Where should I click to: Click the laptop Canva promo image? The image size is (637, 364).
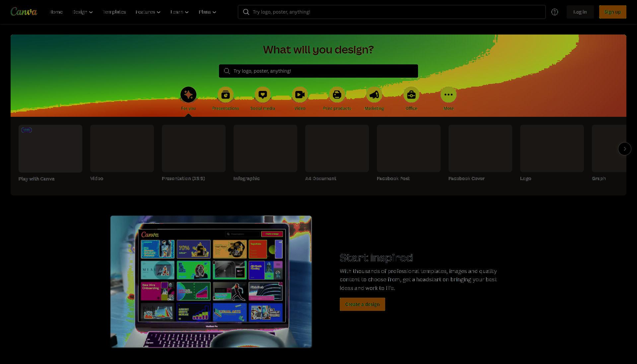[x=211, y=282]
